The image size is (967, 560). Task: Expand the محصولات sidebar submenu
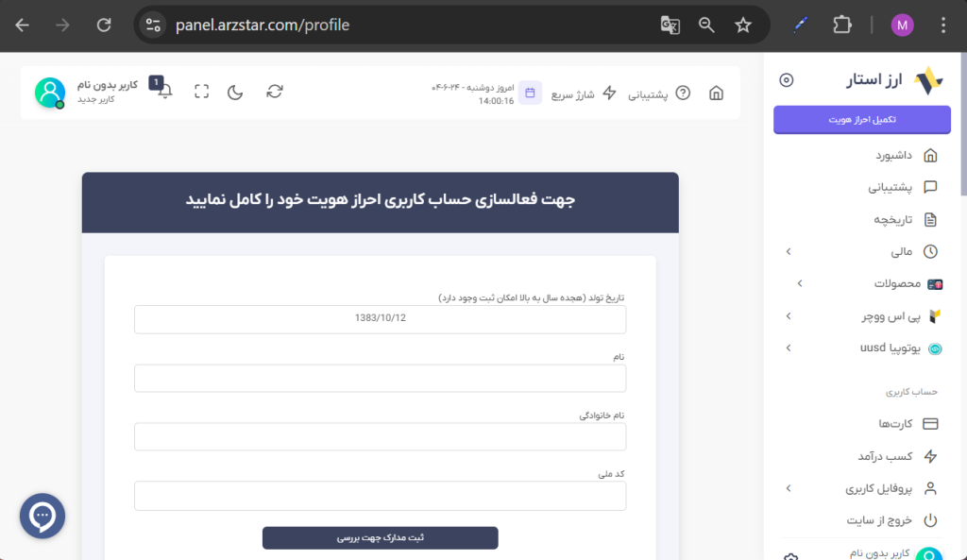tap(799, 283)
